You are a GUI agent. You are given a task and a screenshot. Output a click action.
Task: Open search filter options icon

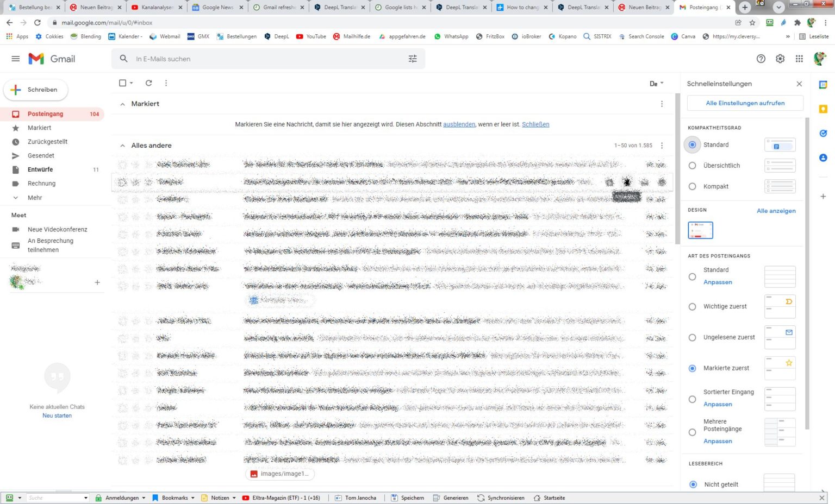413,59
